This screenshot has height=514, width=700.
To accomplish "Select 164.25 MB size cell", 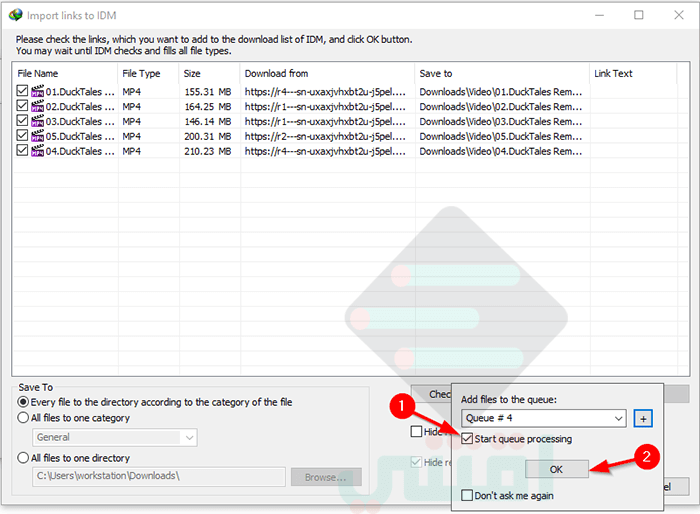I will pos(208,106).
